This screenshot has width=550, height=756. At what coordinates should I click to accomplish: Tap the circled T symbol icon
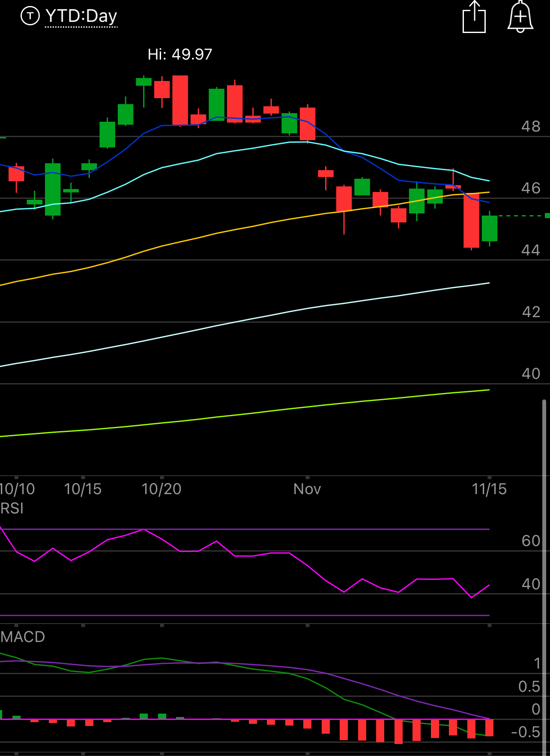[30, 16]
